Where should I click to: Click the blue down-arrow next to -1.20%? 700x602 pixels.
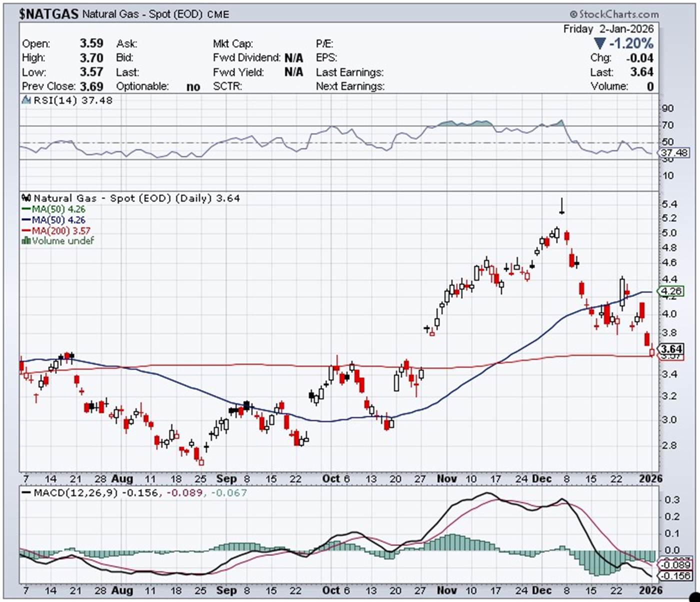click(x=599, y=44)
